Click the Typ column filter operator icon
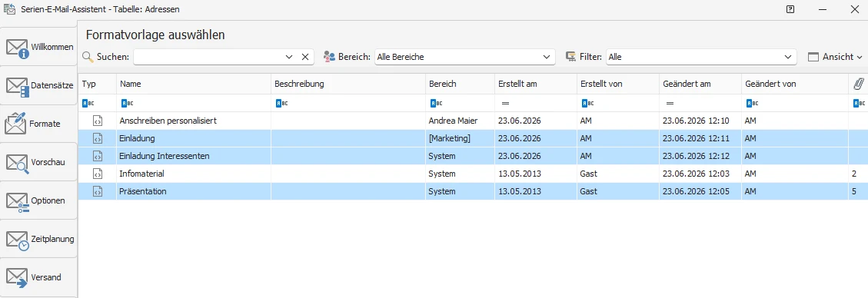 click(x=88, y=103)
